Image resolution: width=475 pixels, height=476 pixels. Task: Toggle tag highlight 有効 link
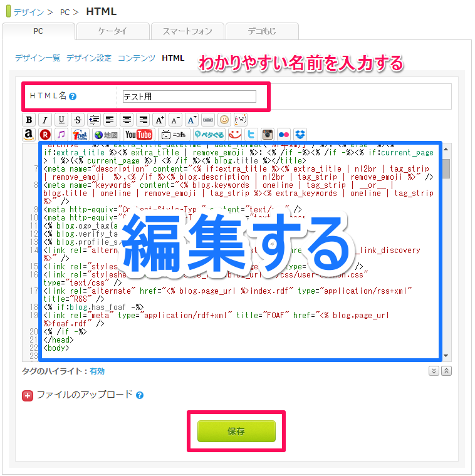[x=97, y=371]
